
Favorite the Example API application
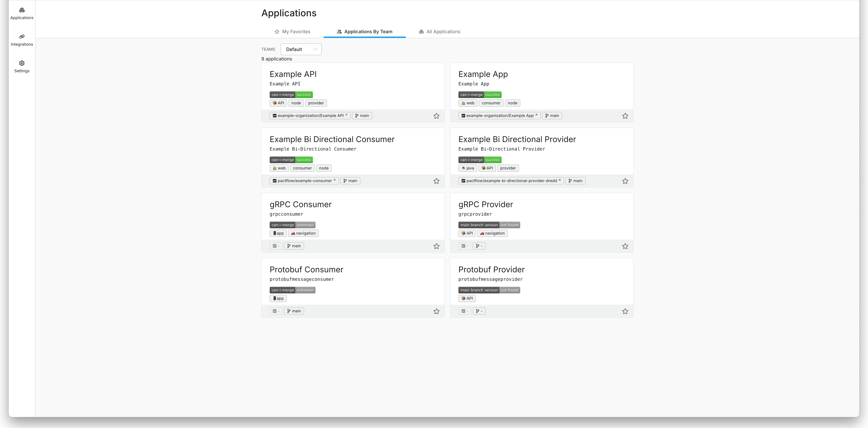click(x=436, y=116)
